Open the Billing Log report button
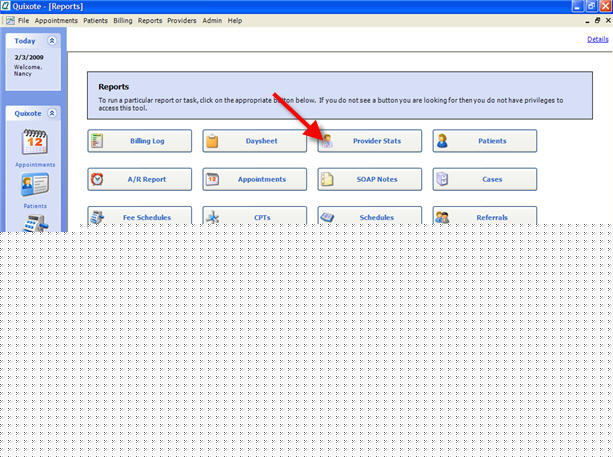This screenshot has height=457, width=613. click(140, 141)
